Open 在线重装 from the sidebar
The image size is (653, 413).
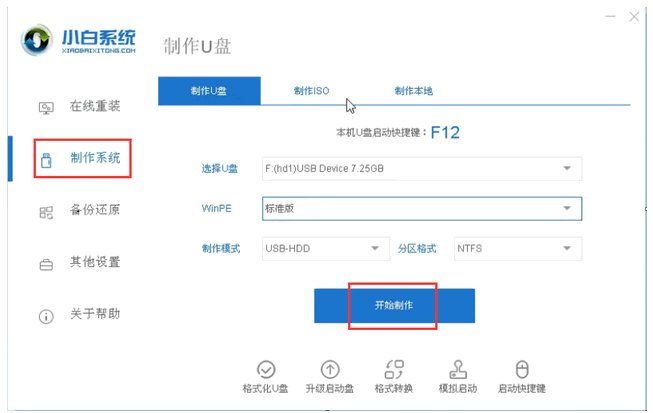[x=95, y=106]
